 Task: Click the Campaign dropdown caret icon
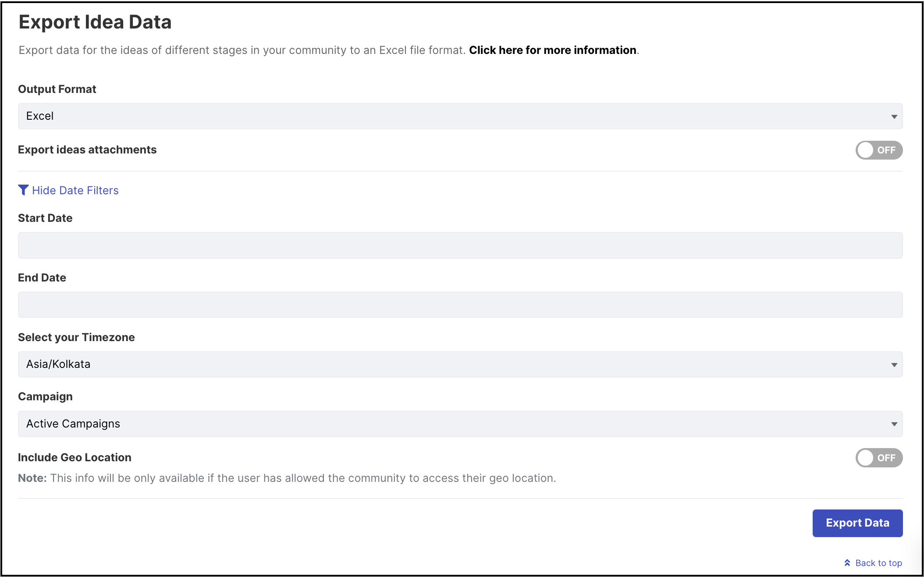(894, 424)
